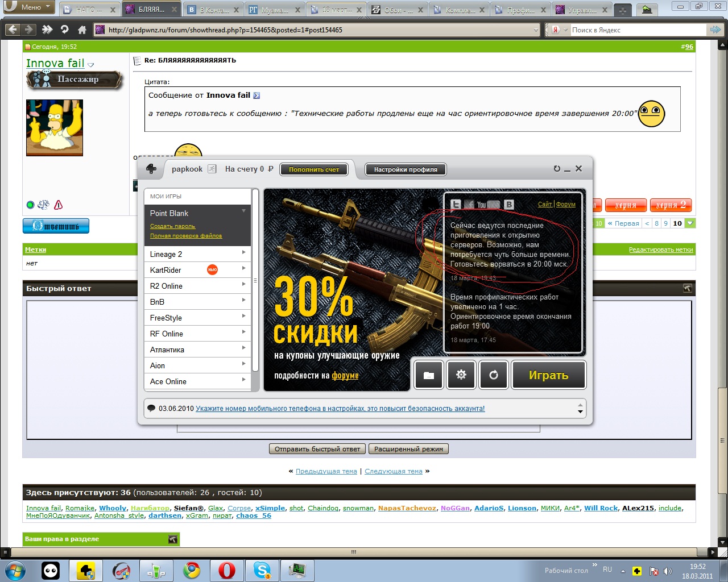Click the notification bar down arrow
The width and height of the screenshot is (728, 582).
(580, 412)
